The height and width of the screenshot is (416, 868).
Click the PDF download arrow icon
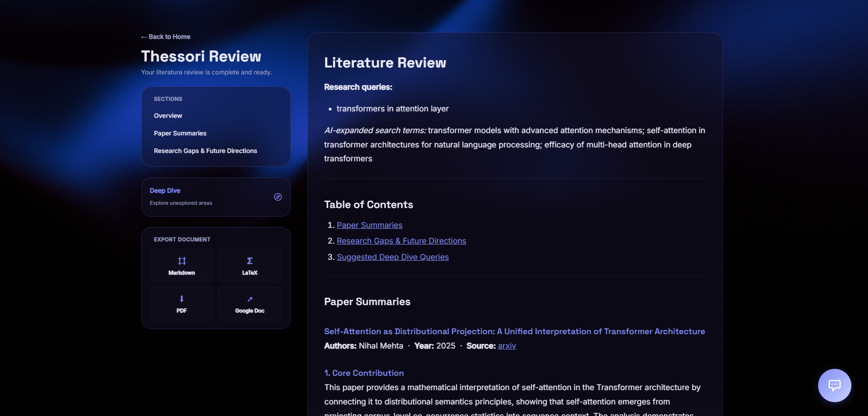(x=182, y=299)
